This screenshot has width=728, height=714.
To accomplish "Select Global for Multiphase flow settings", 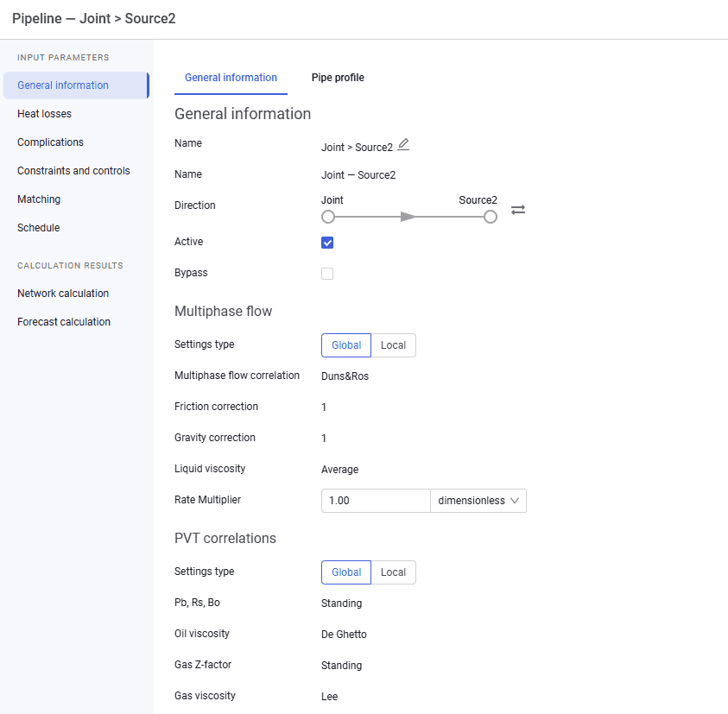I will [x=346, y=345].
